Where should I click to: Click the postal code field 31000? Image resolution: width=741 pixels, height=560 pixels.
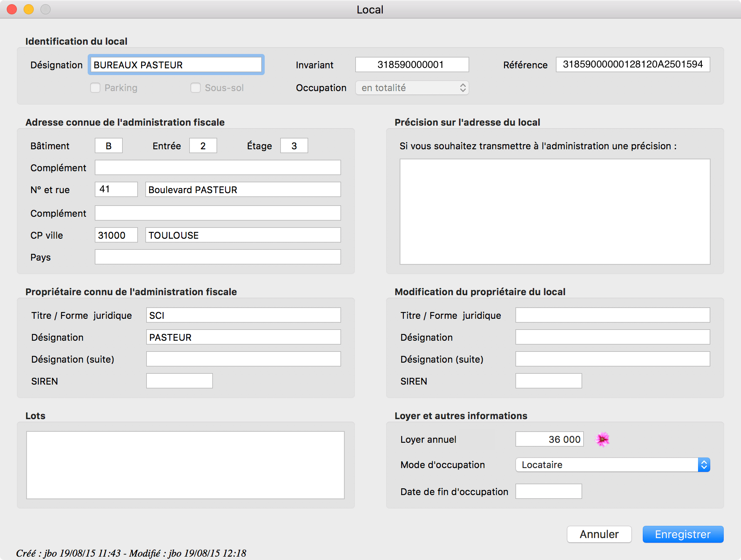pyautogui.click(x=116, y=235)
